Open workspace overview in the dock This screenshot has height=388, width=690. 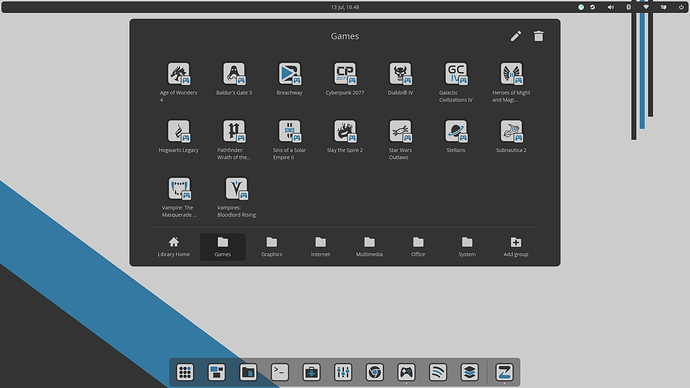[x=217, y=372]
